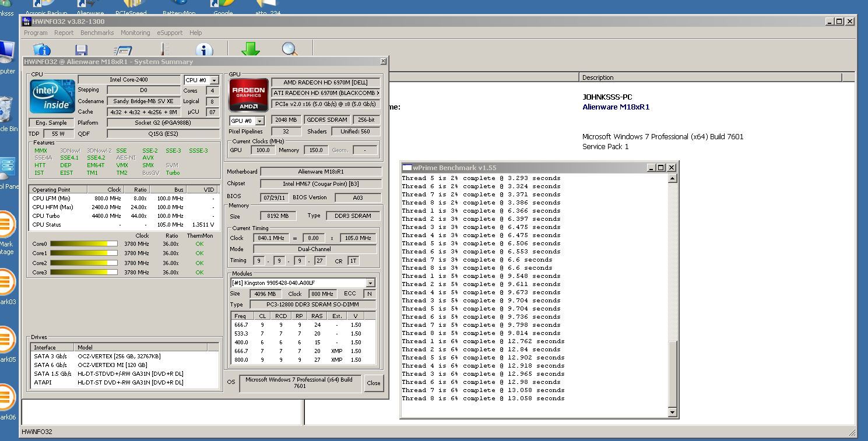Open the Sensors thermometer toolbar icon
Viewport: 868px width, 441px height.
[x=164, y=50]
